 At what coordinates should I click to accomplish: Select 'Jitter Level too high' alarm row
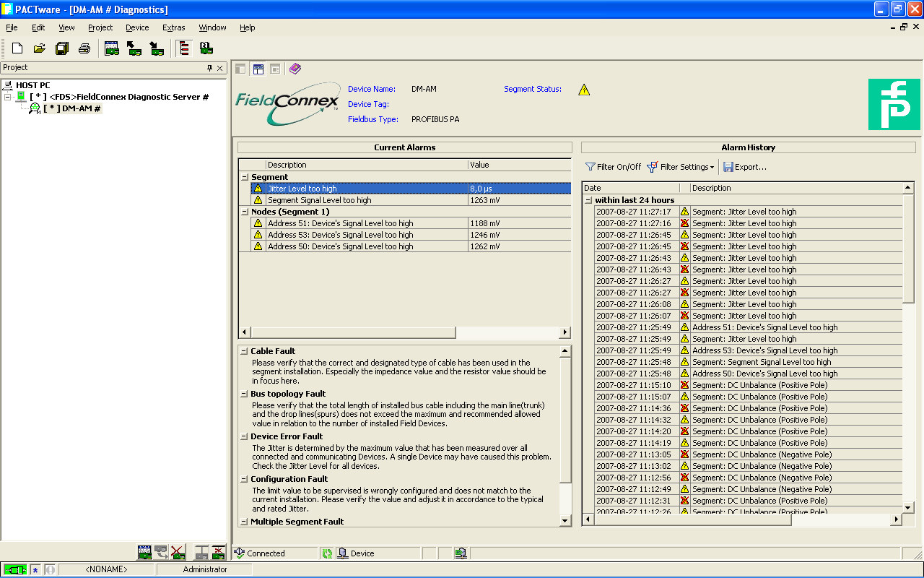click(411, 189)
